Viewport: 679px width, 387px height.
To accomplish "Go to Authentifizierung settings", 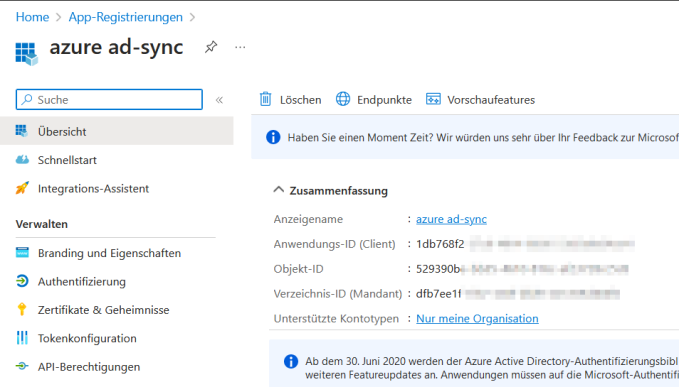I will coord(81,281).
